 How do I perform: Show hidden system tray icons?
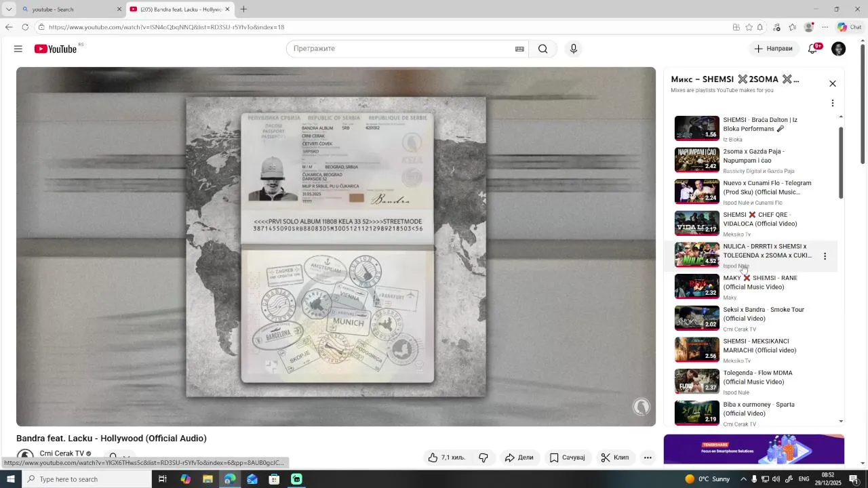pyautogui.click(x=743, y=479)
